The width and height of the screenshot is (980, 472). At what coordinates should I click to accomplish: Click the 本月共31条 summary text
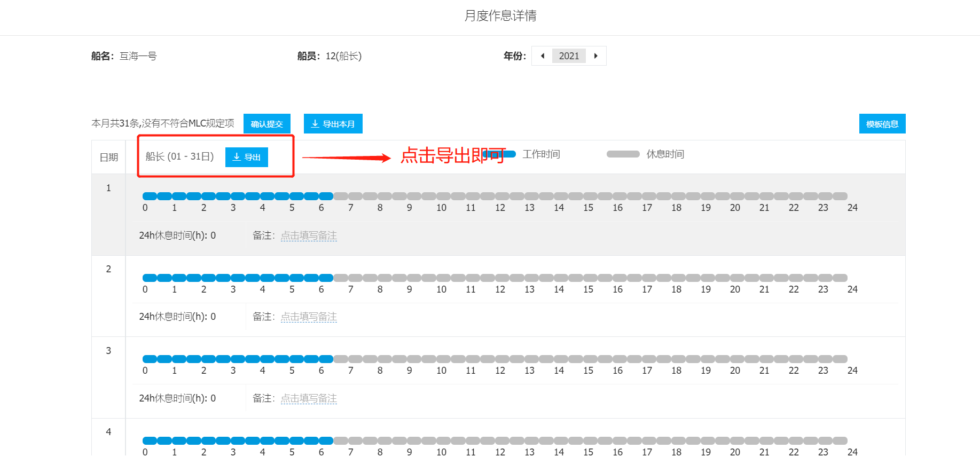163,123
